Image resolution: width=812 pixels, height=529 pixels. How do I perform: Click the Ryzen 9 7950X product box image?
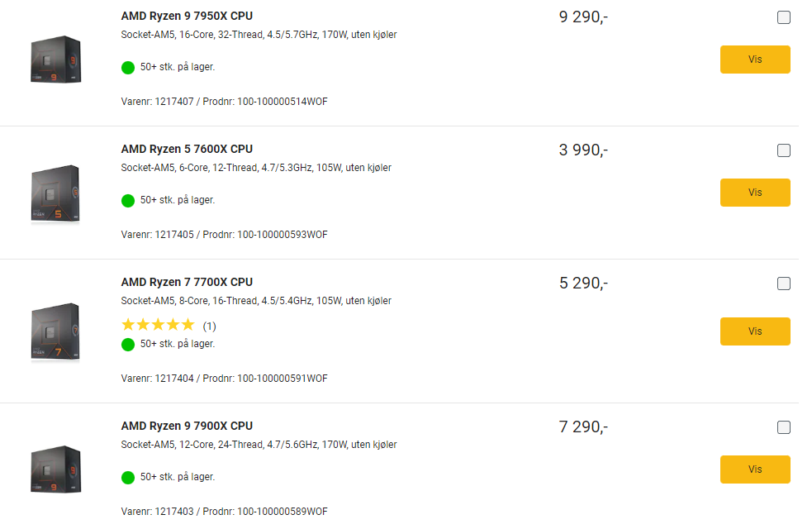pos(55,60)
